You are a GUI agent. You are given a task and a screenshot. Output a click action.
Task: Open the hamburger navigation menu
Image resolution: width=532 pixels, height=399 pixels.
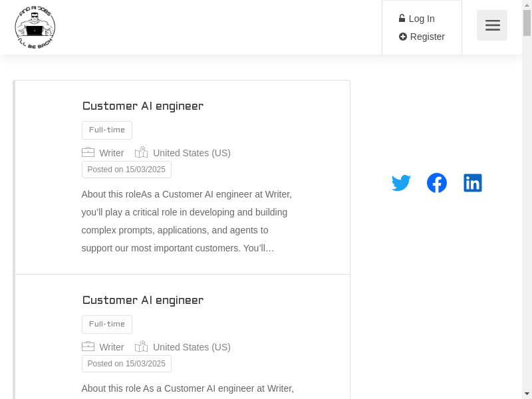[492, 25]
